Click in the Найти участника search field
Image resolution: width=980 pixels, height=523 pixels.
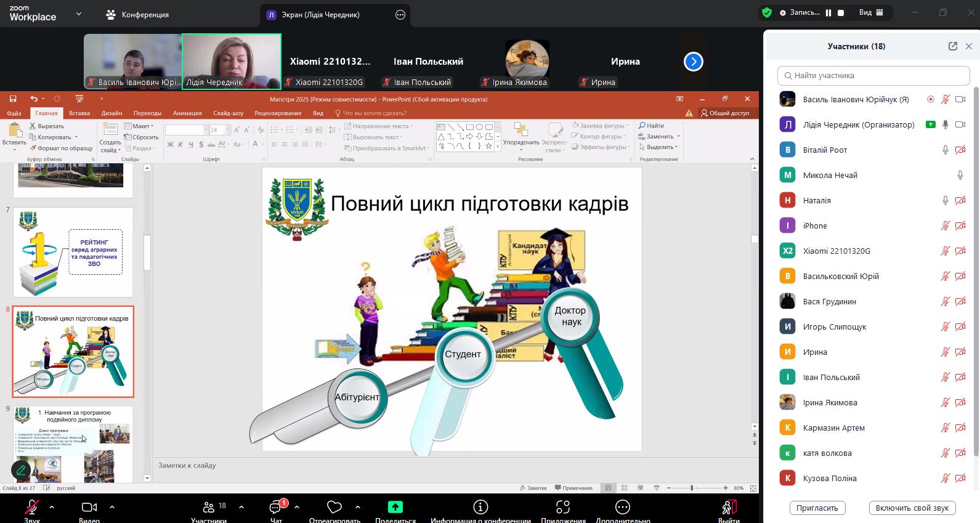click(x=873, y=76)
